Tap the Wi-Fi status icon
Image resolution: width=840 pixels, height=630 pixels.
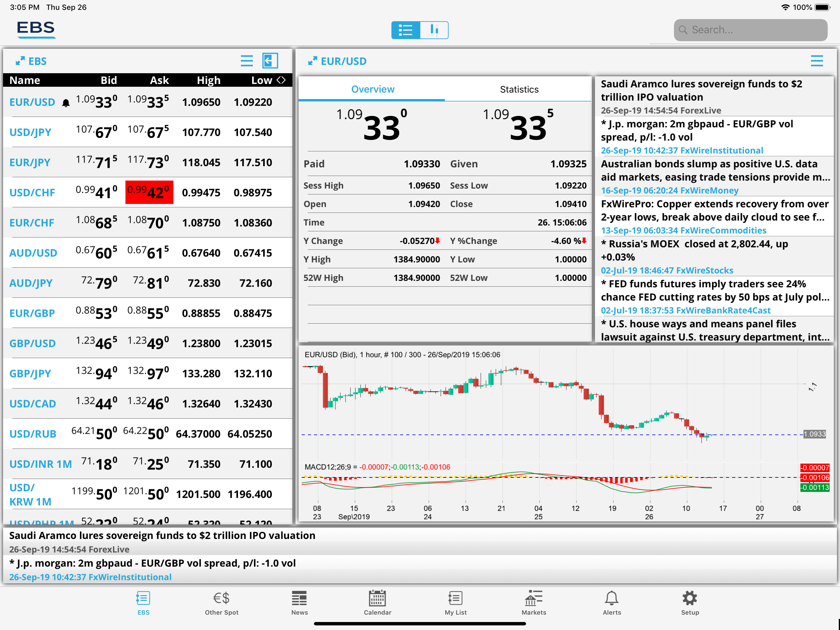click(x=785, y=7)
